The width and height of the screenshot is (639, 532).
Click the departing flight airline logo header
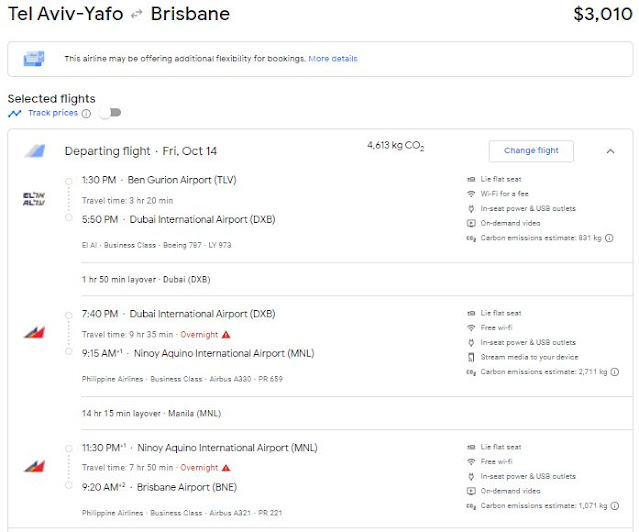34,151
